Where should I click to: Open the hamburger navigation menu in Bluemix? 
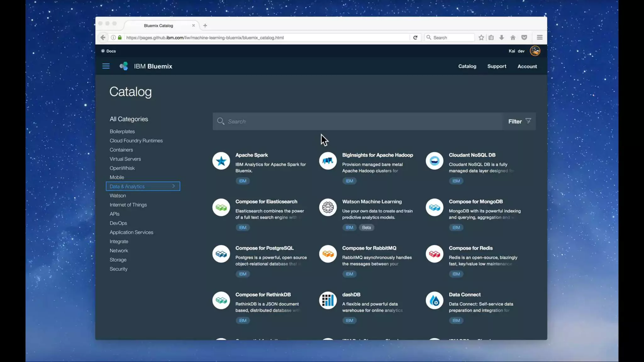point(106,66)
